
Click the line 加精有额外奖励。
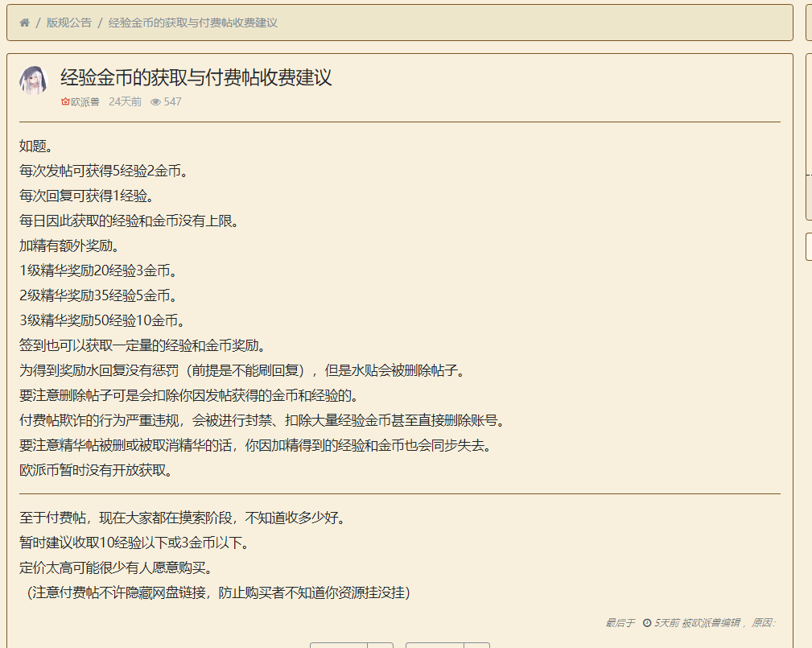click(x=69, y=246)
